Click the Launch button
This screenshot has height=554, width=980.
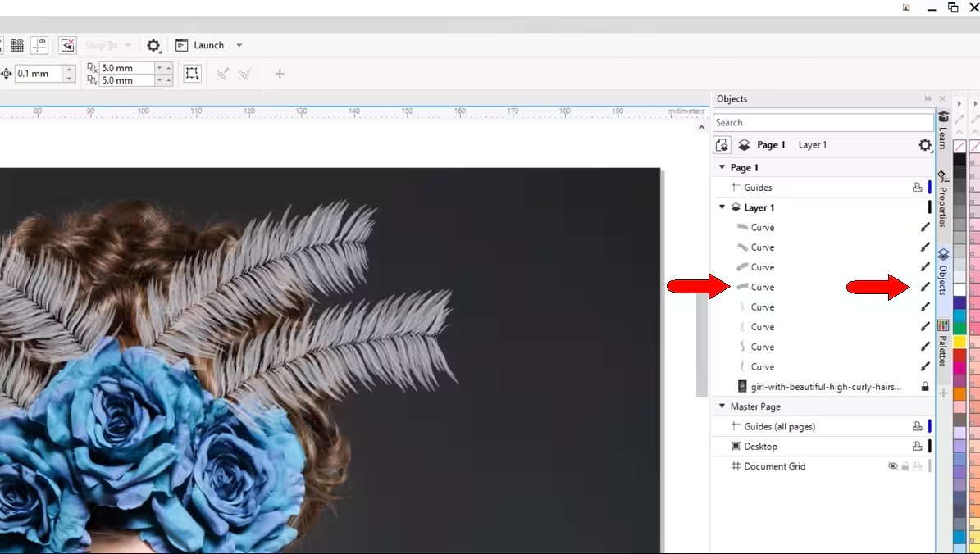(200, 46)
